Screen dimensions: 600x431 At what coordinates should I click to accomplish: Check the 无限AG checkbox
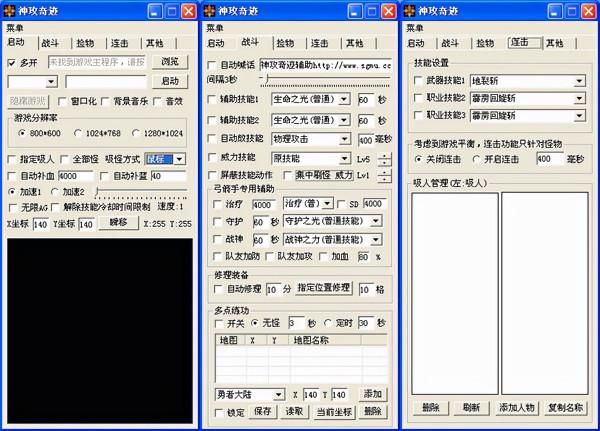click(x=11, y=207)
